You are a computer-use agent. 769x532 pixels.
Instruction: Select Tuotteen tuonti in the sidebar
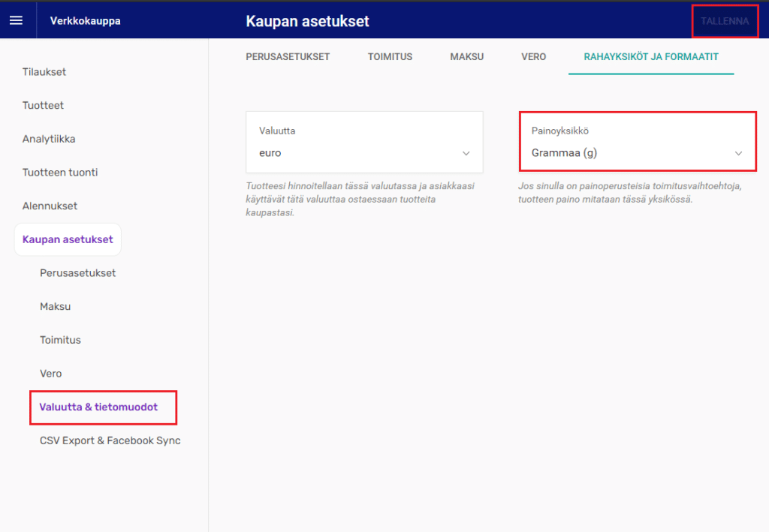click(x=60, y=173)
